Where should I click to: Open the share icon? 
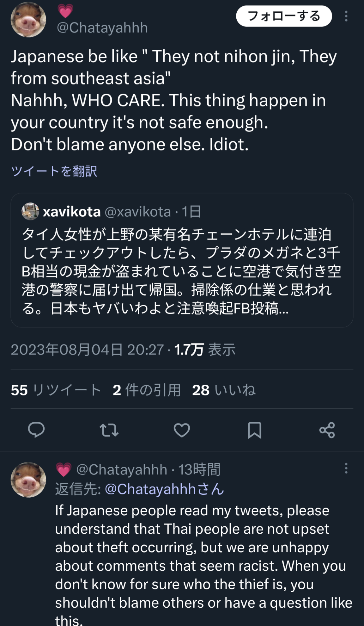point(327,430)
